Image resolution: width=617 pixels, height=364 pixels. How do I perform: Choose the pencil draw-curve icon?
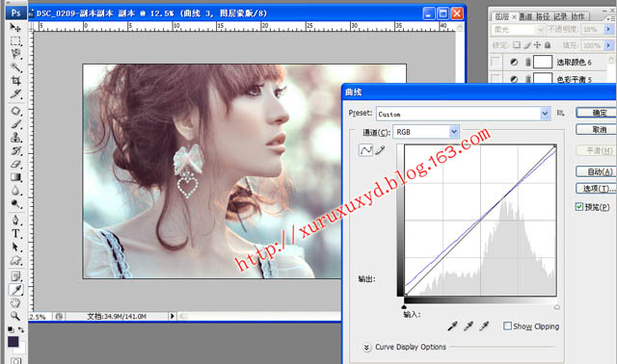(x=380, y=150)
